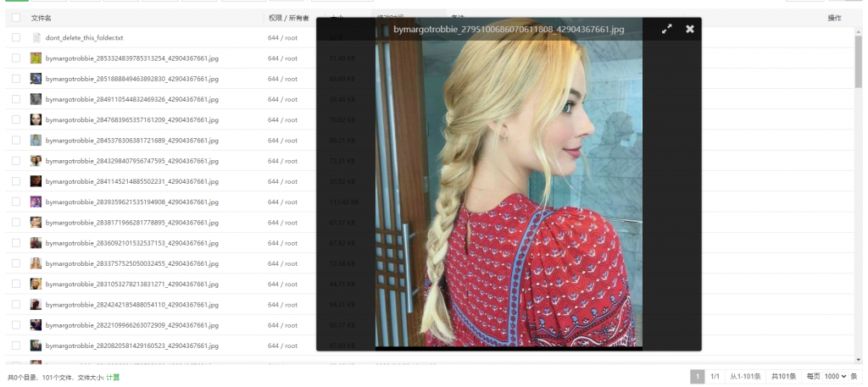Click thumbnail icon of file 2849110544832469326
The height and width of the screenshot is (387, 868).
[36, 99]
